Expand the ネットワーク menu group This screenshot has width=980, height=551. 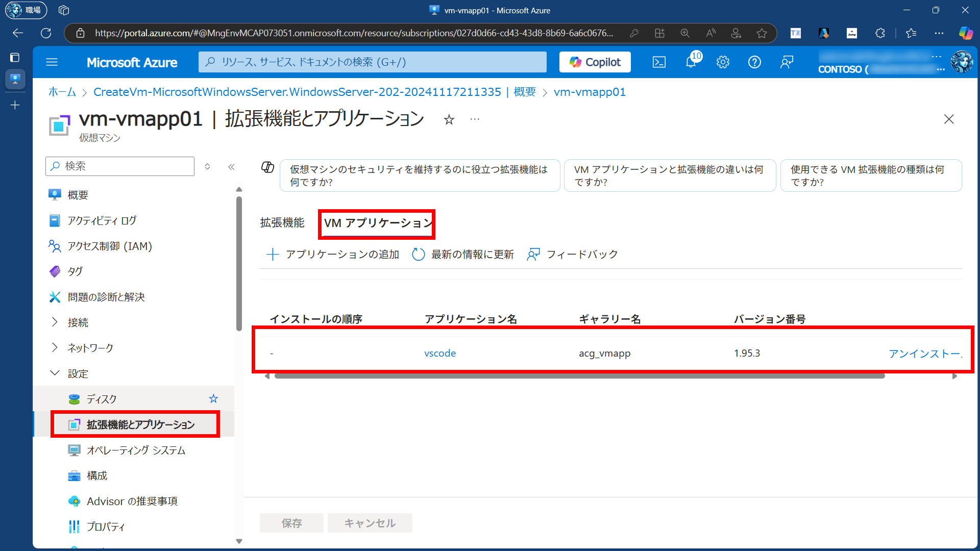55,347
